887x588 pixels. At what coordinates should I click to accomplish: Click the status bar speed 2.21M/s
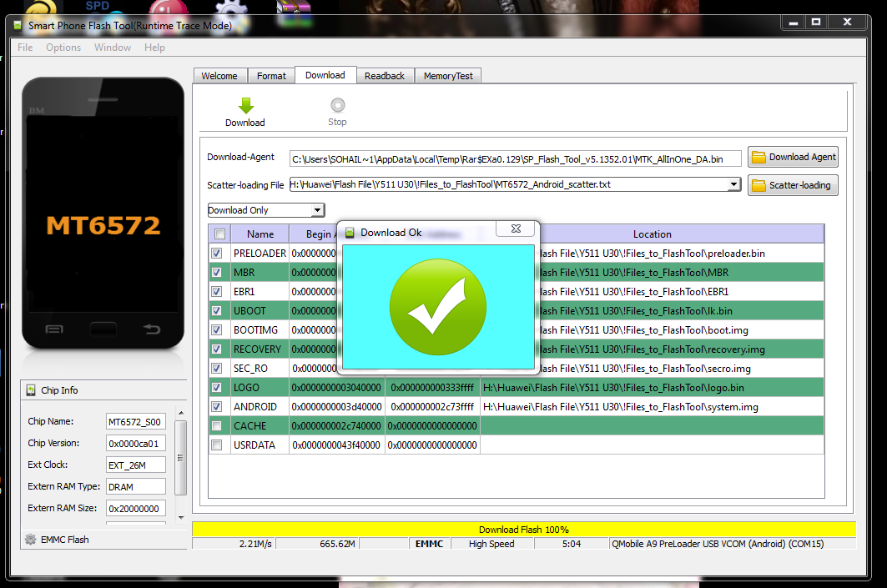pyautogui.click(x=234, y=544)
